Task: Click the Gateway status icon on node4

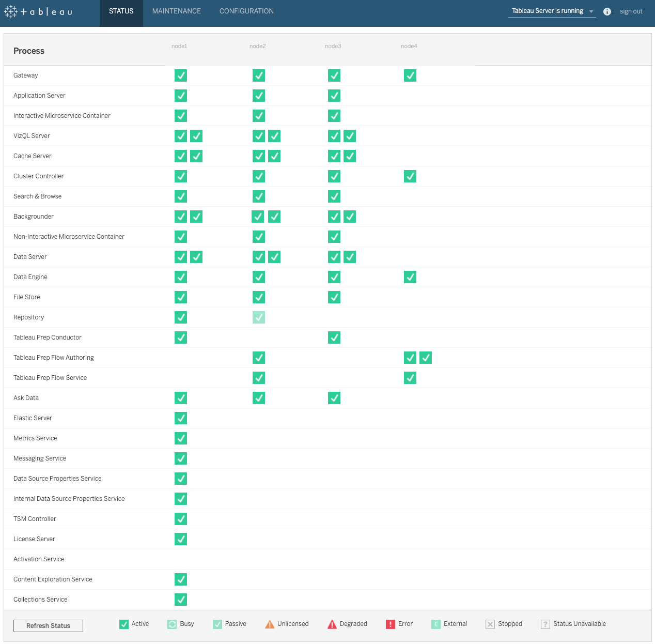Action: coord(410,75)
